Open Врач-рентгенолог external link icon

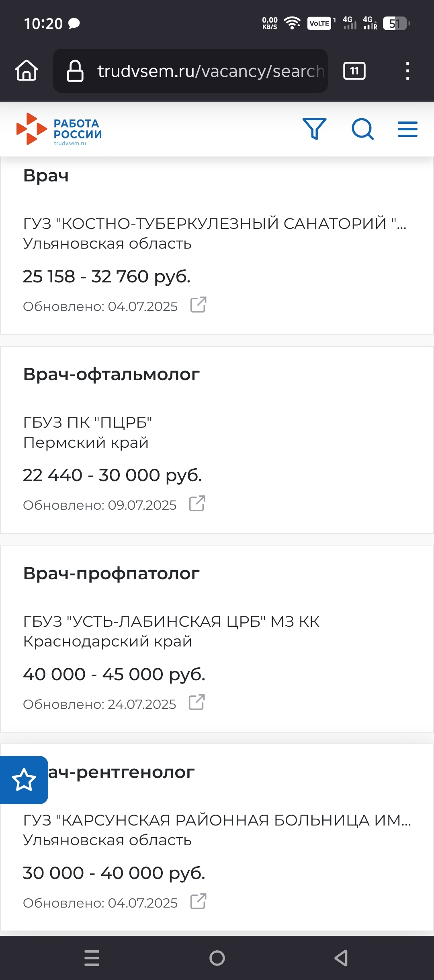(198, 901)
